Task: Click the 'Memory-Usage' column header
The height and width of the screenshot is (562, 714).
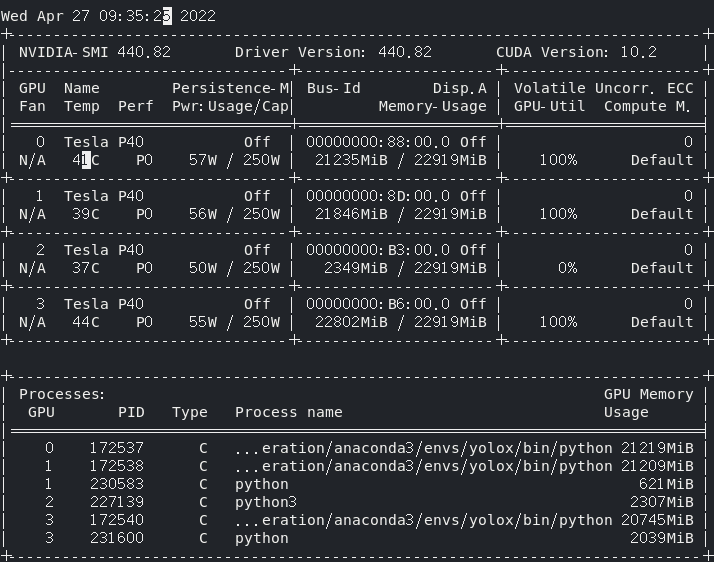Action: click(x=433, y=106)
